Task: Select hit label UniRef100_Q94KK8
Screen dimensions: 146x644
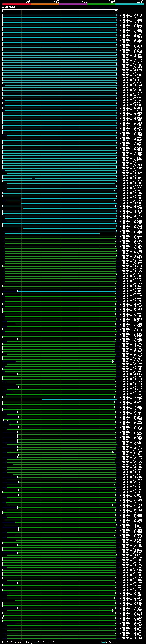Action: [131, 118]
